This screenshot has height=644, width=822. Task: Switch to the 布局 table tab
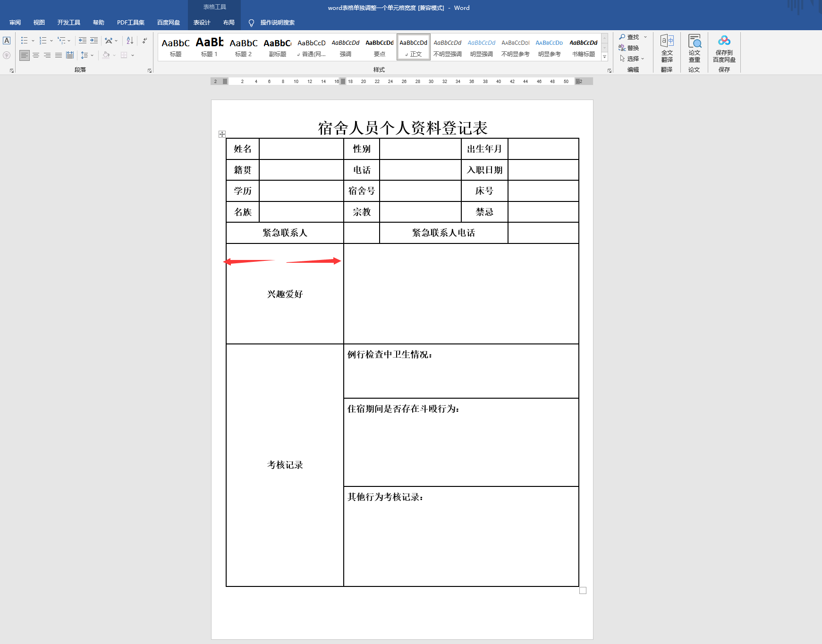pyautogui.click(x=229, y=23)
